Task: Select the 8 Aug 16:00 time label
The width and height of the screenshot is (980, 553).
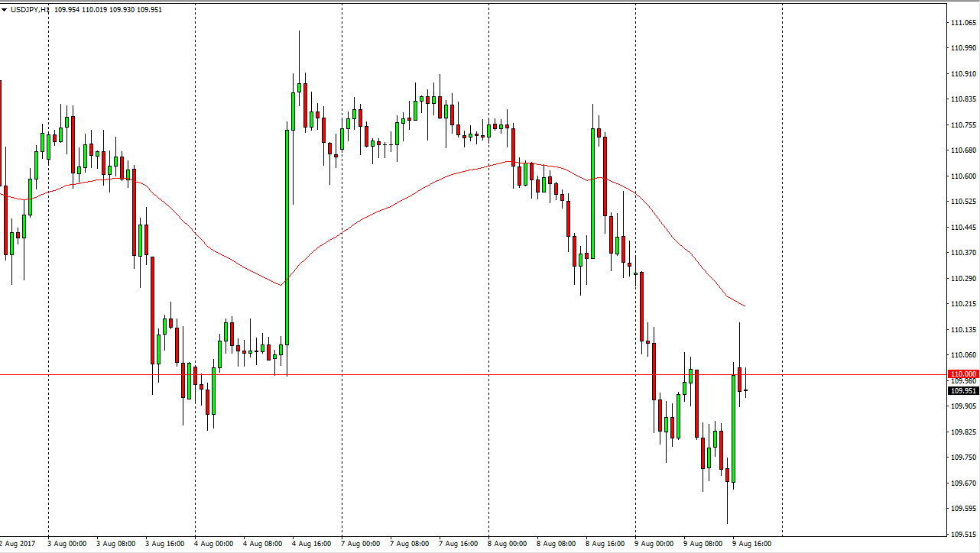Action: click(605, 544)
